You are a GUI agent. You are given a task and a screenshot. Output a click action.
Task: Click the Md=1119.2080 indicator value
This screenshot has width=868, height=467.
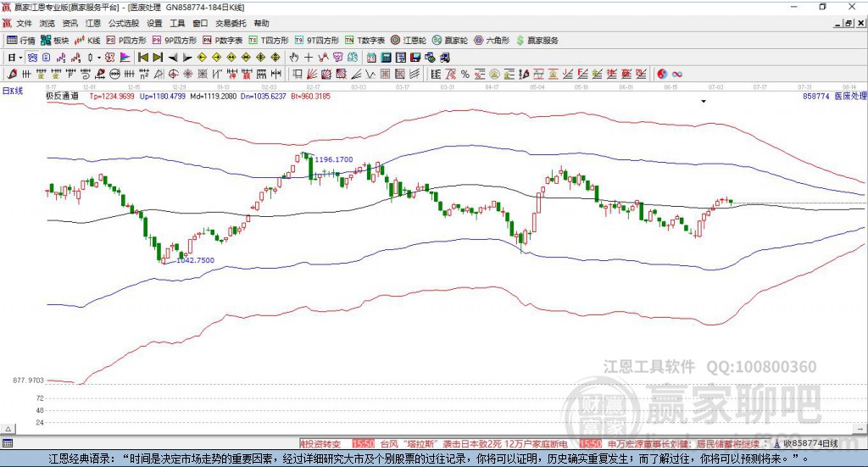(213, 97)
